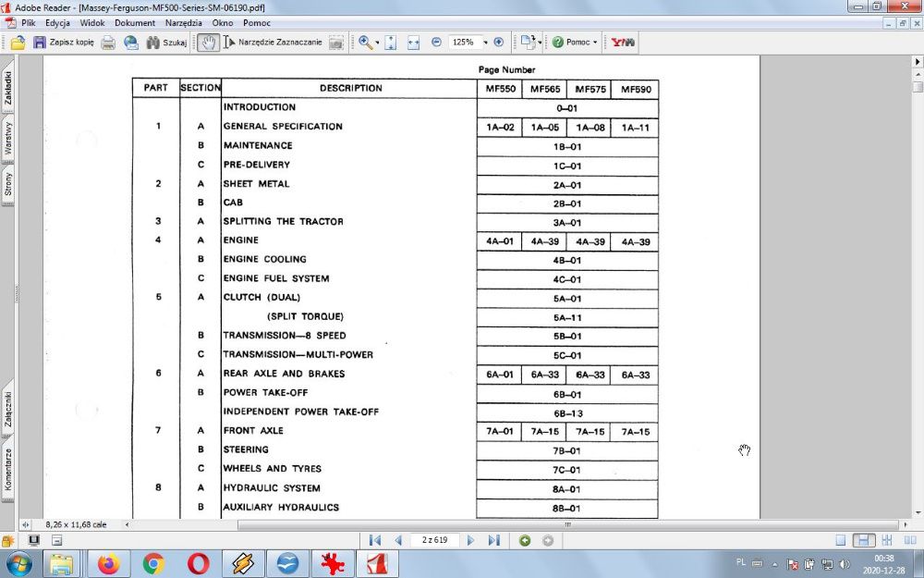
Task: Open the Widok menu
Action: [x=92, y=23]
